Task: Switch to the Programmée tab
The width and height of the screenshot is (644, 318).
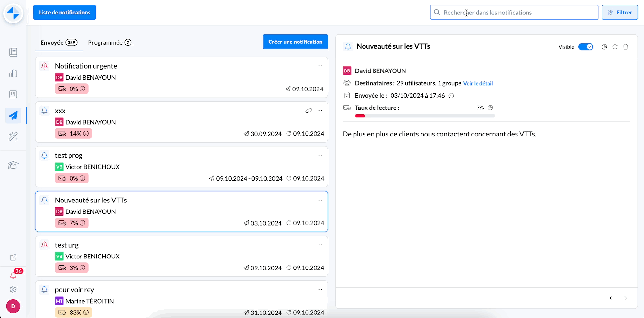Action: pyautogui.click(x=109, y=43)
